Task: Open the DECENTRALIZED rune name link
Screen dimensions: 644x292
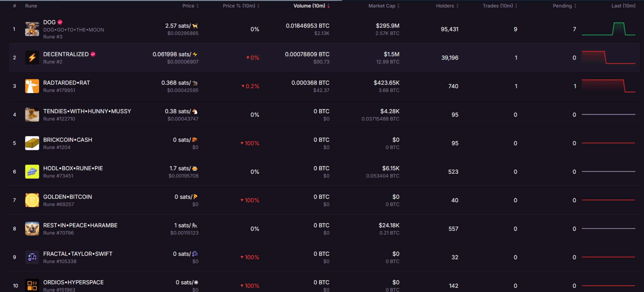Action: coord(66,54)
